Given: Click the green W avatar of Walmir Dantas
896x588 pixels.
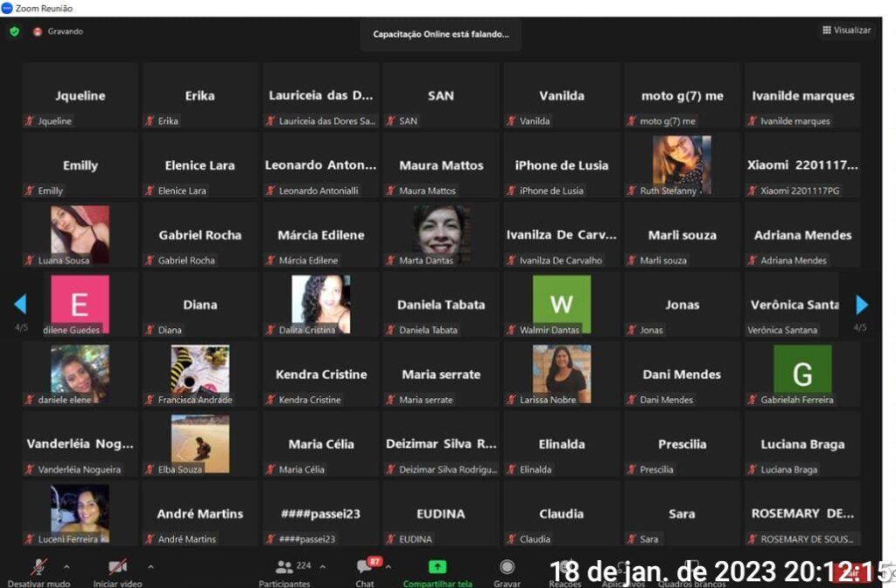Looking at the screenshot, I should coord(561,303).
